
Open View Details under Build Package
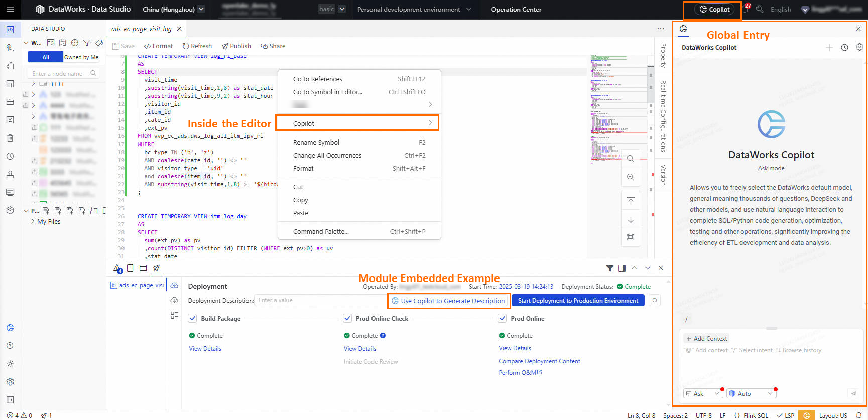[205, 349]
